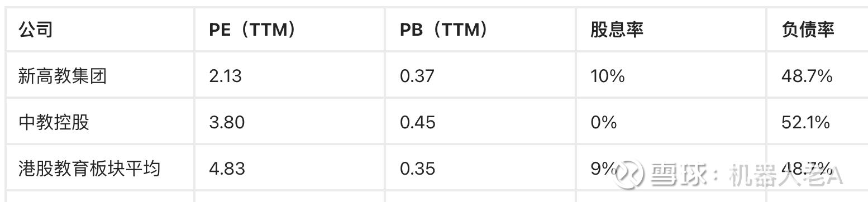868x202 pixels.
Task: Click the 股息率 column header
Action: tap(617, 30)
